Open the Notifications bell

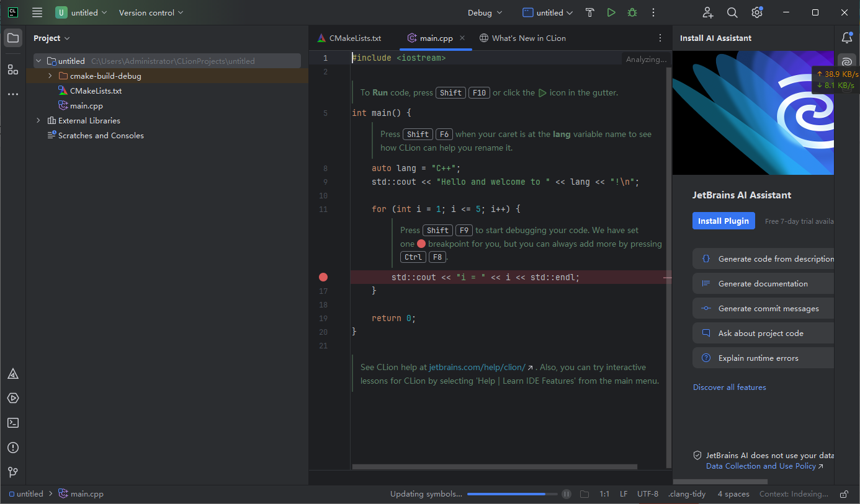[847, 38]
